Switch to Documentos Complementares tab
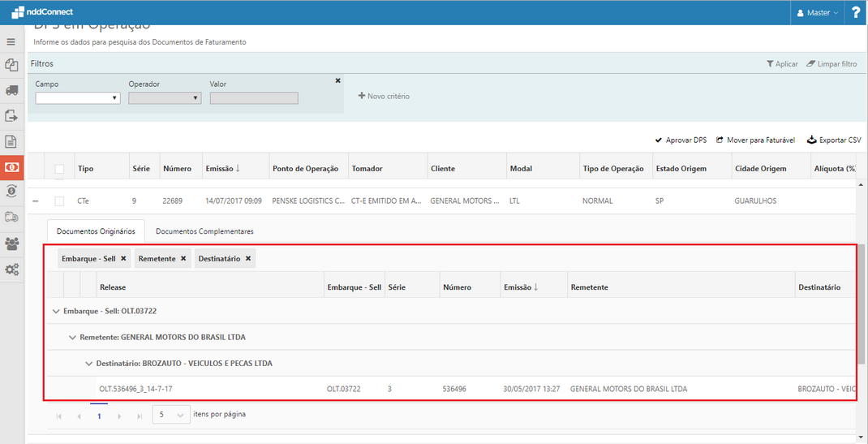This screenshot has width=868, height=444. 204,231
